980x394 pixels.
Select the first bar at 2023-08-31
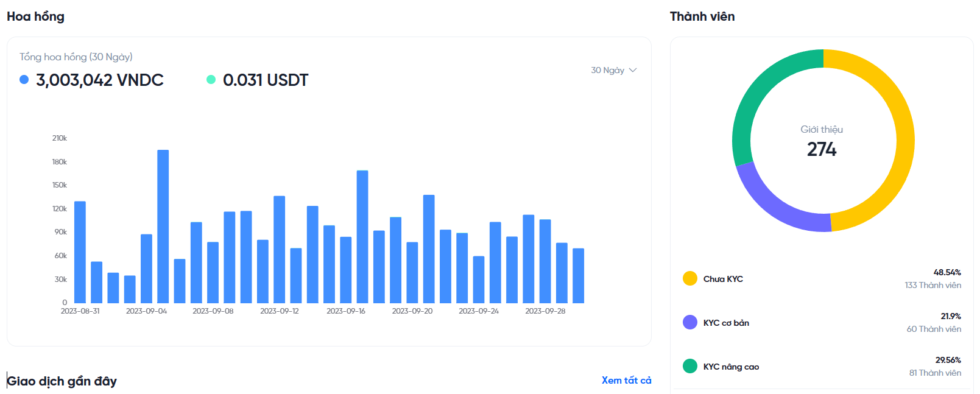pyautogui.click(x=80, y=252)
